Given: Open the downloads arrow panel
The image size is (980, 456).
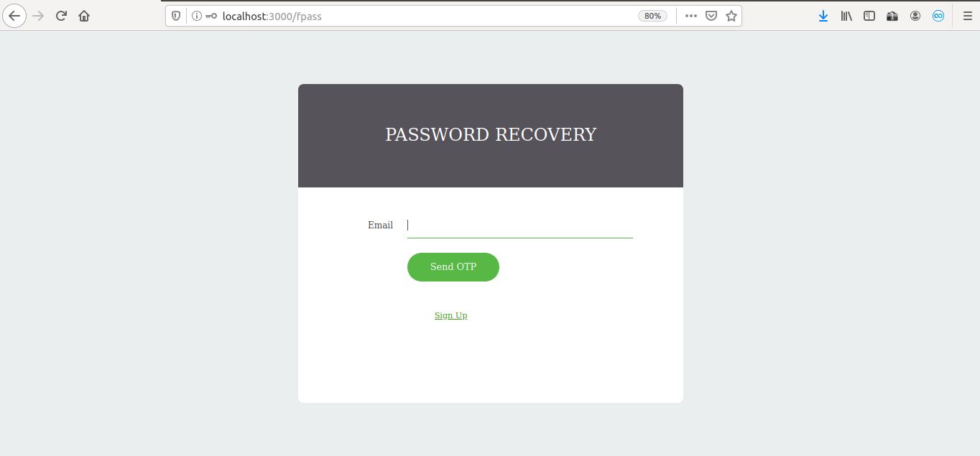Looking at the screenshot, I should click(x=823, y=16).
